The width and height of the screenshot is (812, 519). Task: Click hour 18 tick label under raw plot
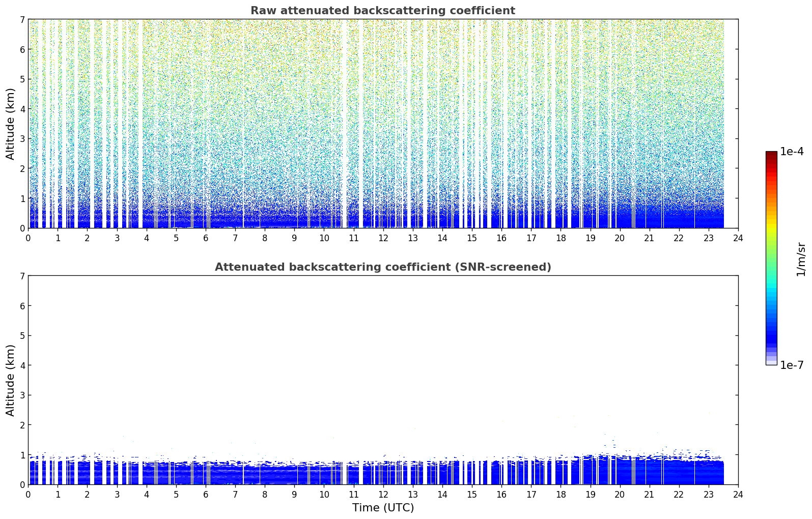561,238
